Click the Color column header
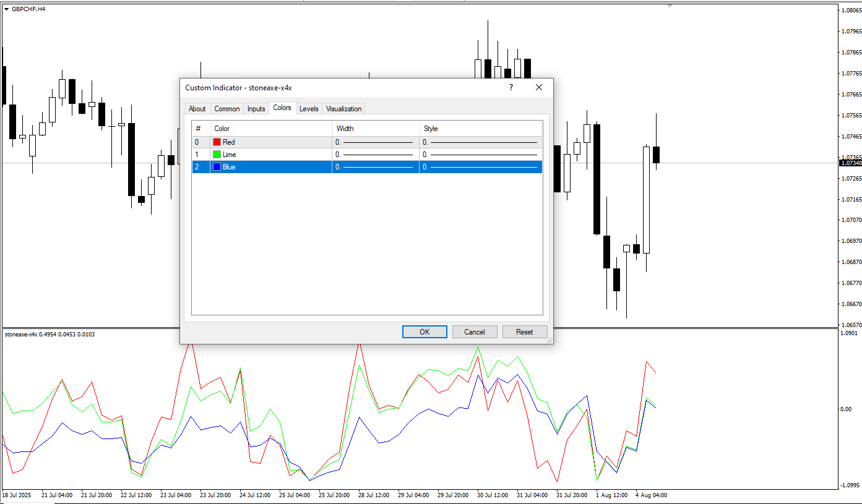 click(222, 129)
